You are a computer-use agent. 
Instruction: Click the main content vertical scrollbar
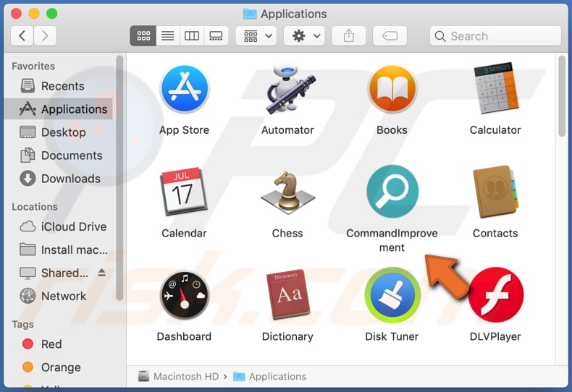[x=562, y=96]
